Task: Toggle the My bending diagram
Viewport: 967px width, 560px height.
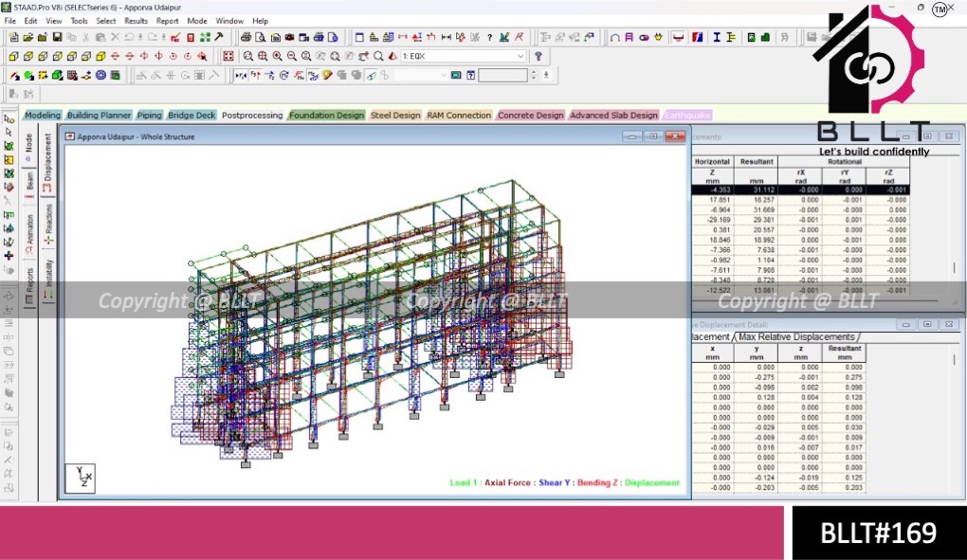Action: pos(299,75)
